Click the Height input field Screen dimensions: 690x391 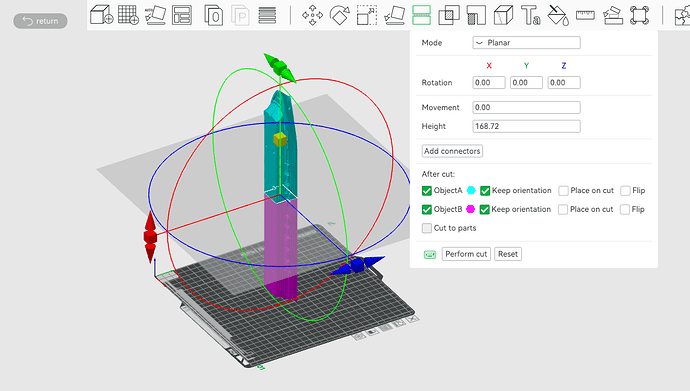pyautogui.click(x=526, y=126)
